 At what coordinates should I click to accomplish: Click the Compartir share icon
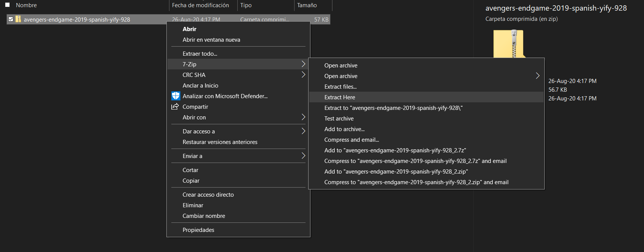(175, 106)
